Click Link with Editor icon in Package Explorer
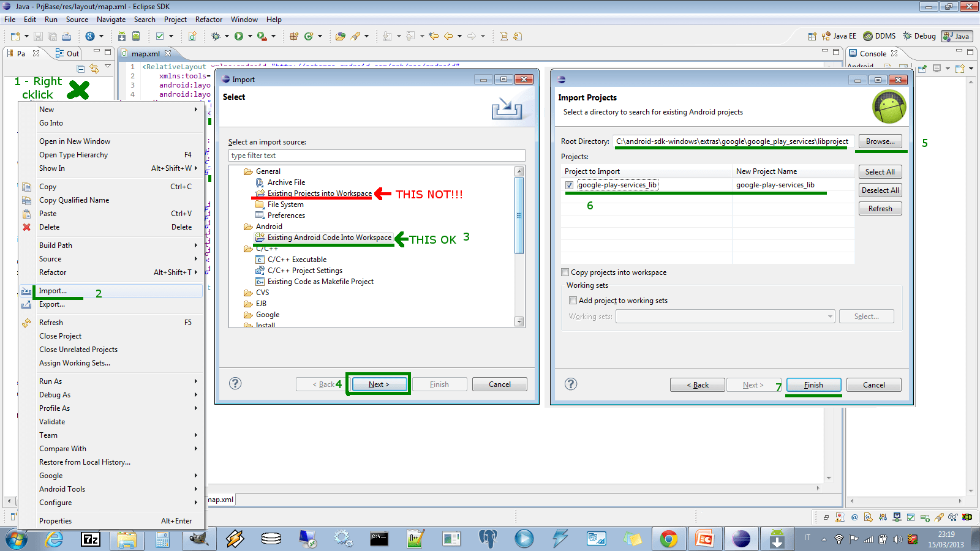This screenshot has width=980, height=551. [x=94, y=68]
